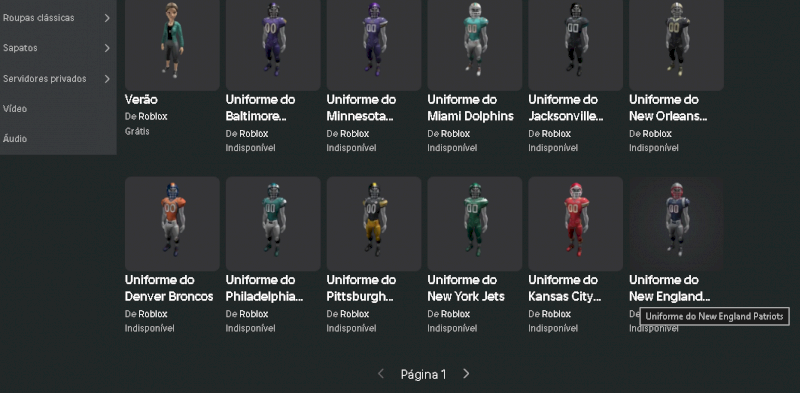800x393 pixels.
Task: Open Roblox creator link under New Orleans
Action: (x=657, y=134)
